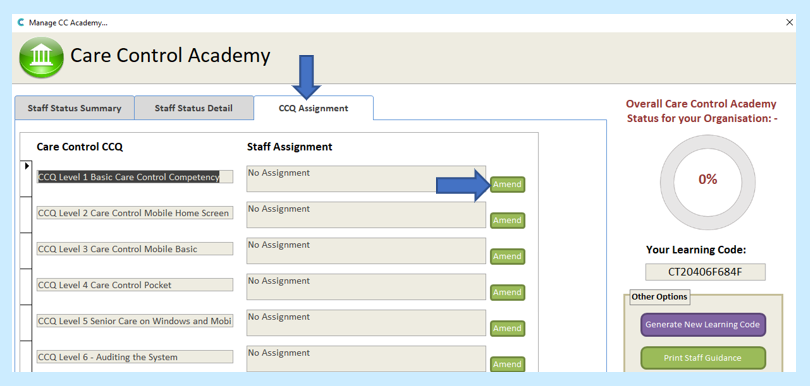Screen dimensions: 810x386
Task: Click Amend for CCQ Level 5 Senior Care
Action: tap(507, 328)
